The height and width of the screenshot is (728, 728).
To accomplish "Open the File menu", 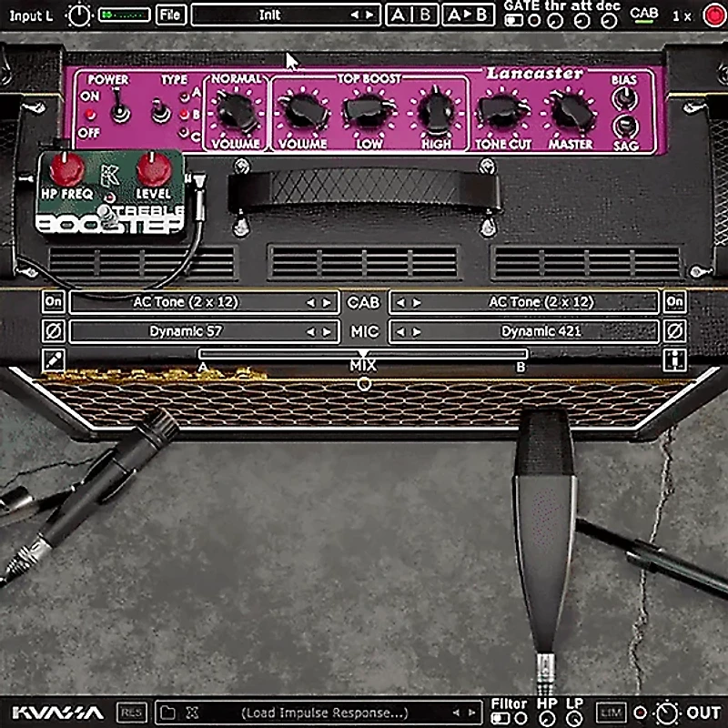I will tap(169, 15).
